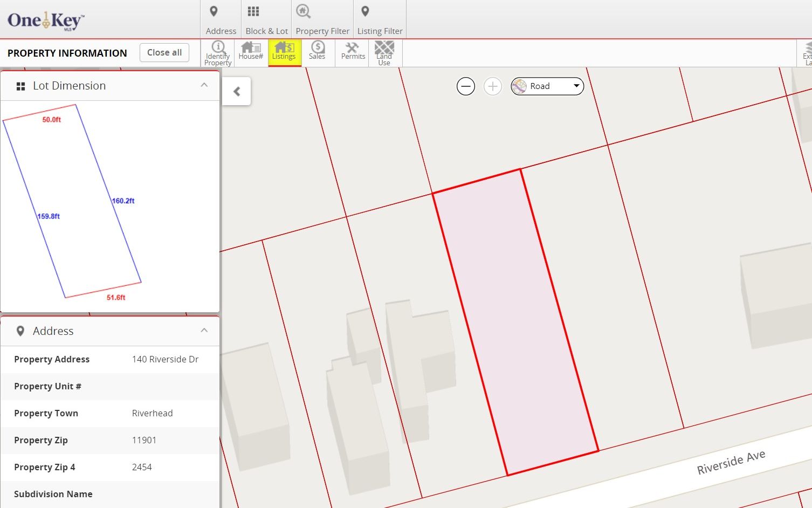Open the Road map type dropdown
Viewport: 812px width, 508px height.
[x=547, y=86]
